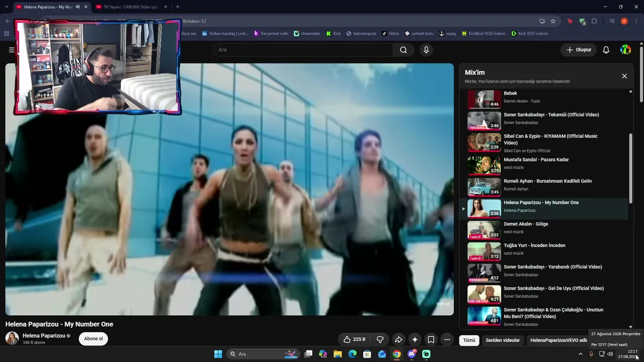Click the red Tp extension icon

tap(570, 21)
